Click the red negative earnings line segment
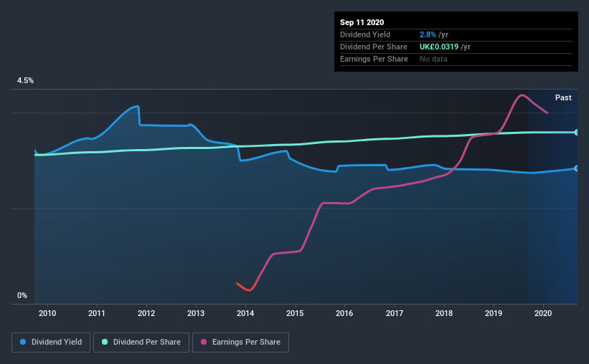Screen dimensions: 589x364 [x=247, y=287]
